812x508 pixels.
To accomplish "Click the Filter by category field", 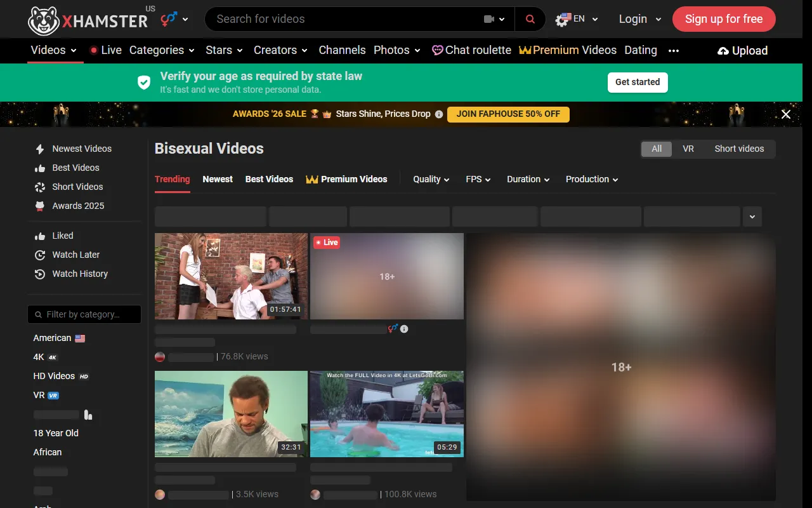I will click(x=84, y=314).
